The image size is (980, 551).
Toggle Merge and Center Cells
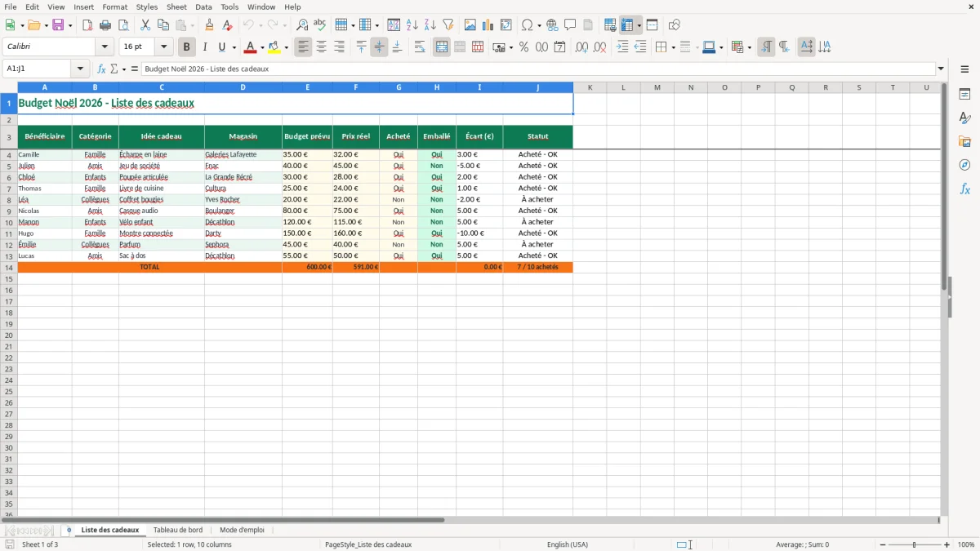(442, 47)
